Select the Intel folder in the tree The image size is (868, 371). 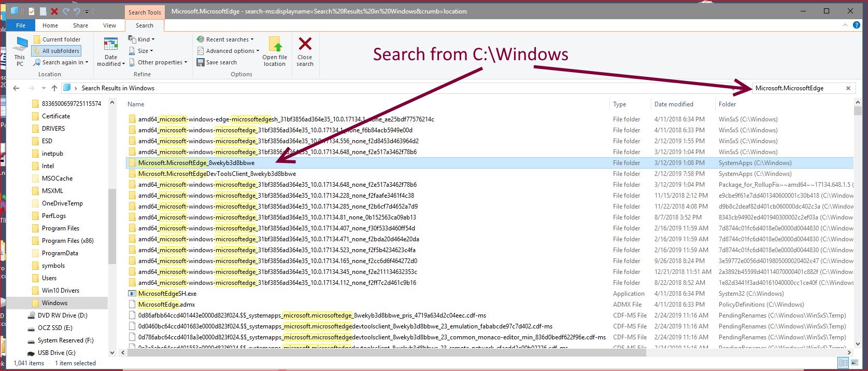click(x=48, y=166)
